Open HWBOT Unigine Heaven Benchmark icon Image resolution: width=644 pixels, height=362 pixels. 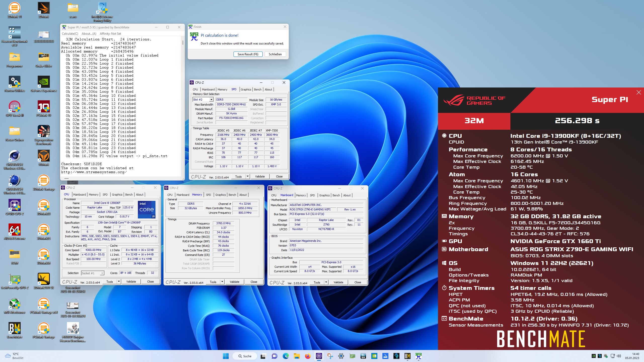pyautogui.click(x=73, y=332)
